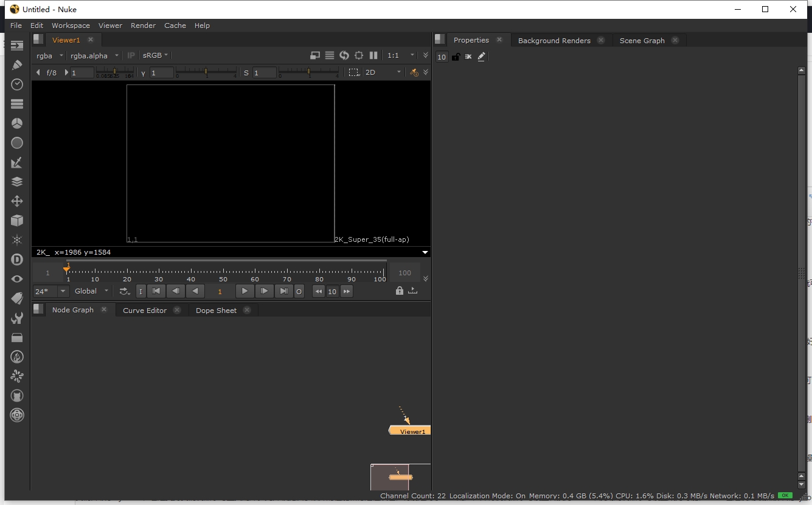Open the Merge nodes icon
This screenshot has height=505, width=812.
coord(16,182)
